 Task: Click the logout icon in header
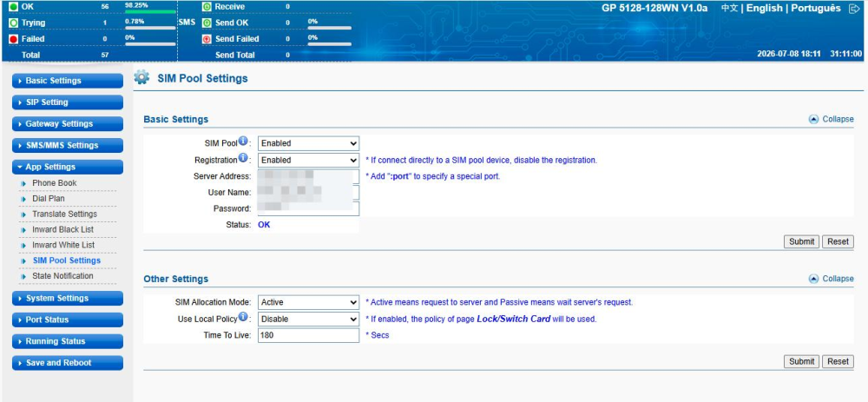point(854,9)
